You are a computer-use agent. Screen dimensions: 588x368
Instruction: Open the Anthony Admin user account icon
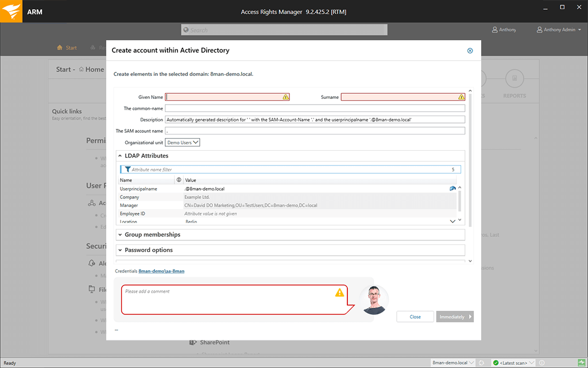(539, 29)
